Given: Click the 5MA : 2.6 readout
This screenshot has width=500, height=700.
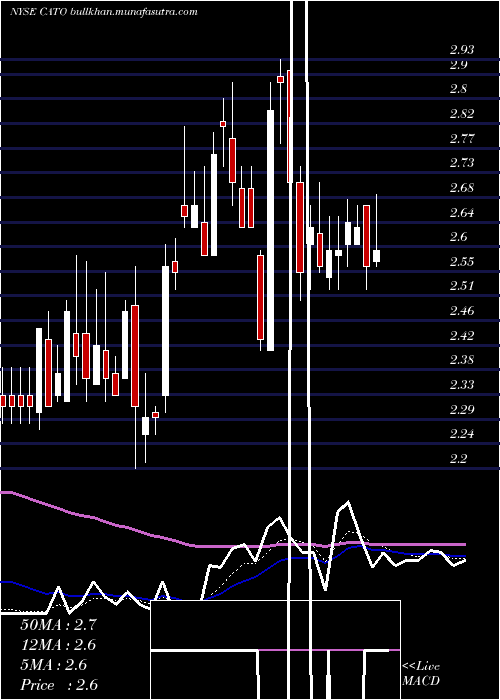Looking at the screenshot, I should tap(54, 665).
